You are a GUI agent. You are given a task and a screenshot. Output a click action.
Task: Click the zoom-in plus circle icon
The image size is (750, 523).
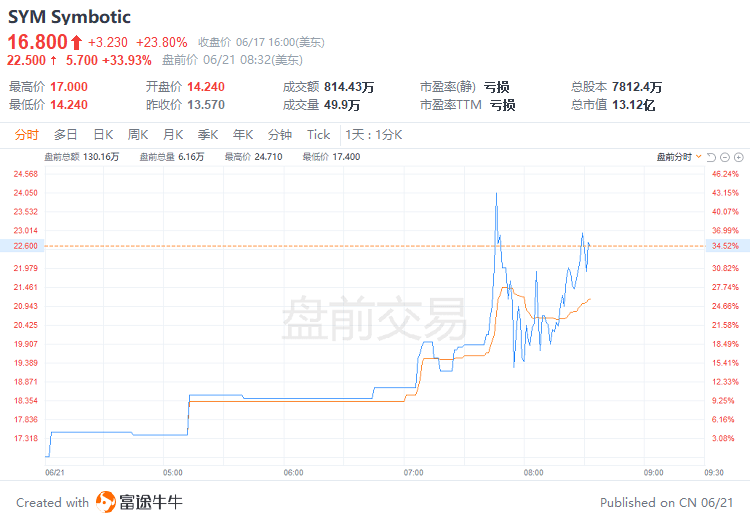739,157
